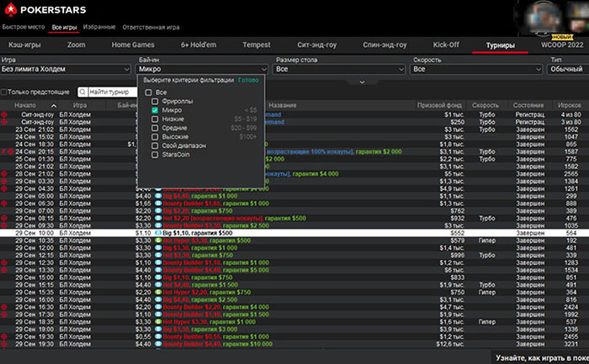589x364 pixels.
Task: Open the Игра dropdown showing Без лимита Холдем
Action: point(66,69)
